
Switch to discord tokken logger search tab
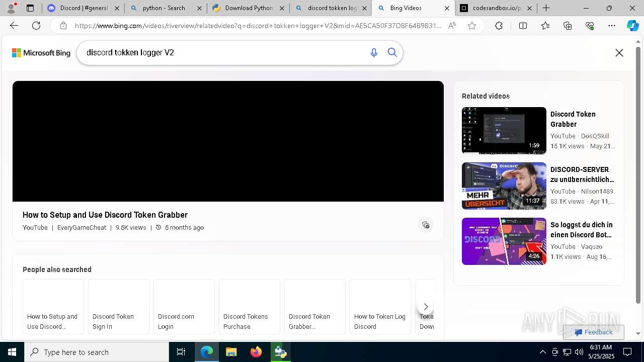coord(330,8)
